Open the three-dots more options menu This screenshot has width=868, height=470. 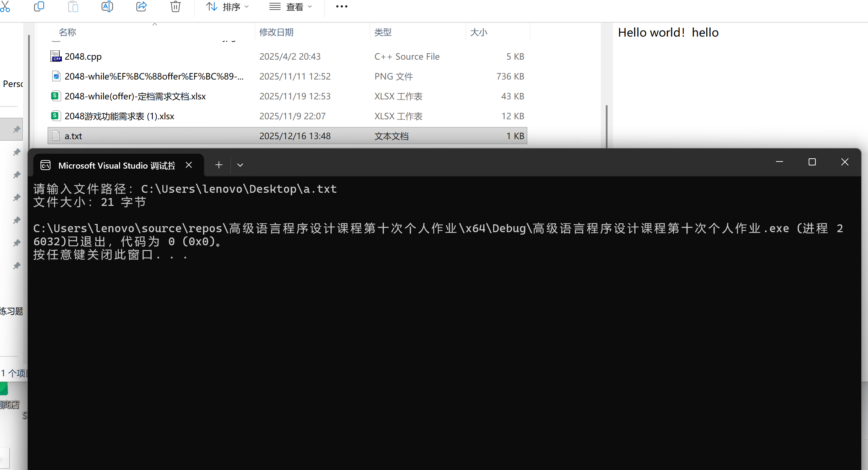click(341, 6)
